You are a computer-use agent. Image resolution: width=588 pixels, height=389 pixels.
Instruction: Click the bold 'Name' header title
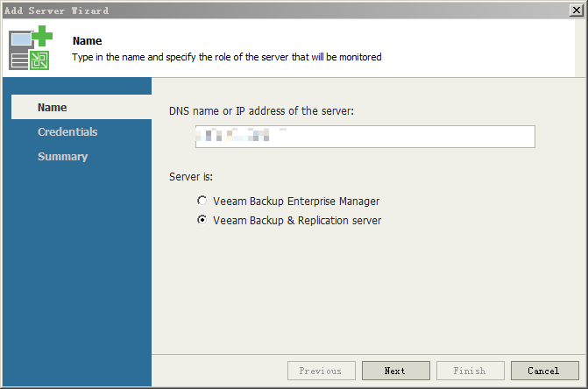coord(87,40)
